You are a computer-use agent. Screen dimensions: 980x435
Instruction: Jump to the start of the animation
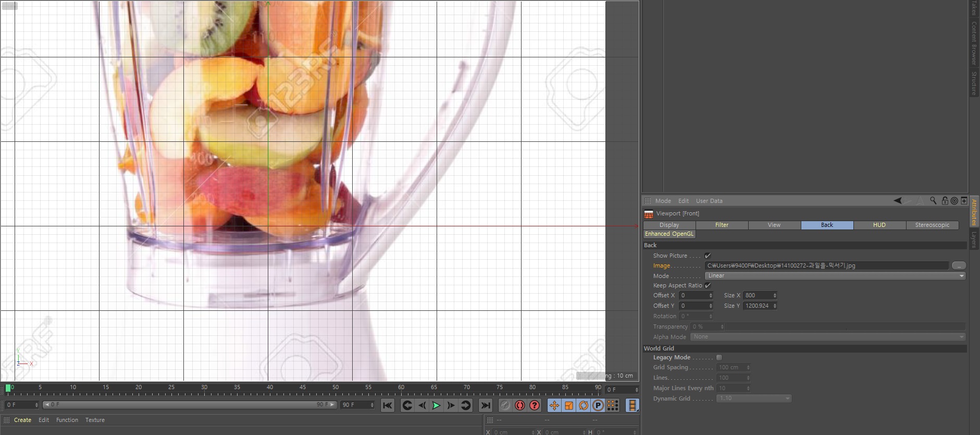(x=387, y=405)
